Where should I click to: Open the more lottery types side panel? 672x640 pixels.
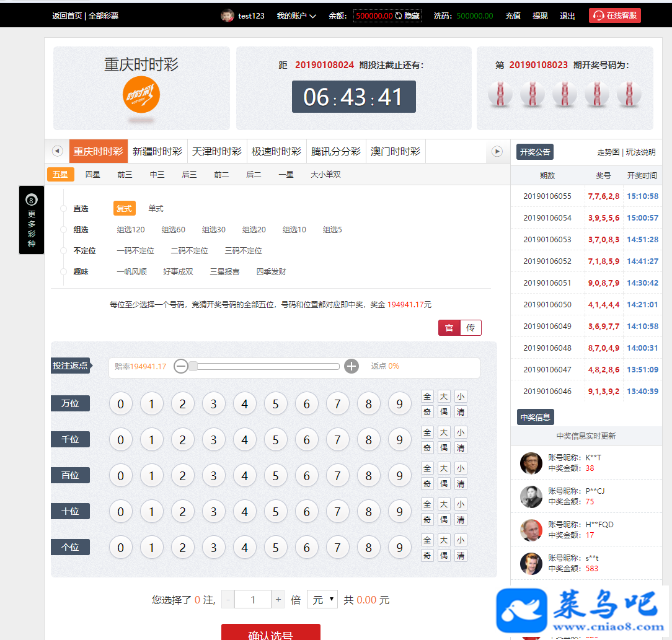point(31,220)
